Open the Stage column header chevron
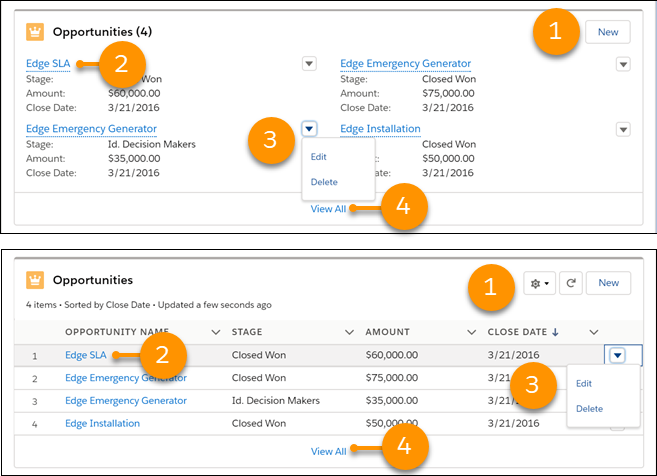This screenshot has width=657, height=476. (349, 332)
